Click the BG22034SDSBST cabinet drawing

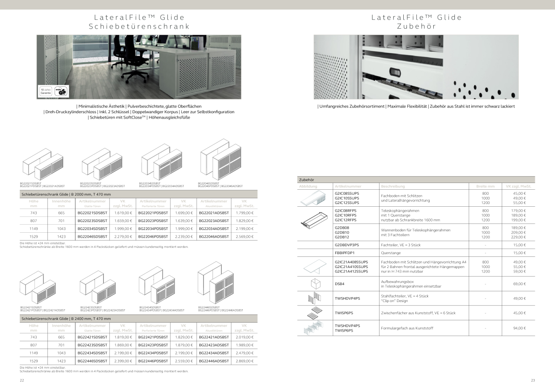[162, 162]
